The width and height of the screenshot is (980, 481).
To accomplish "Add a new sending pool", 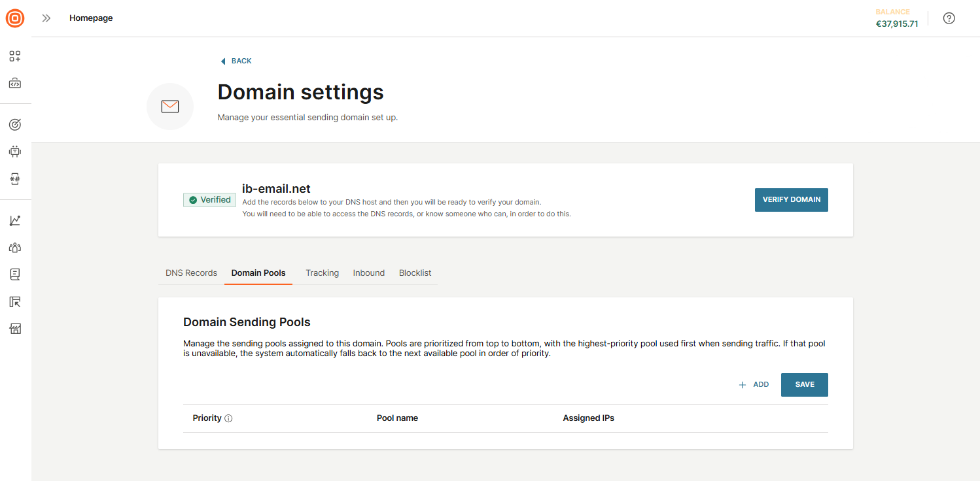I will [x=754, y=384].
